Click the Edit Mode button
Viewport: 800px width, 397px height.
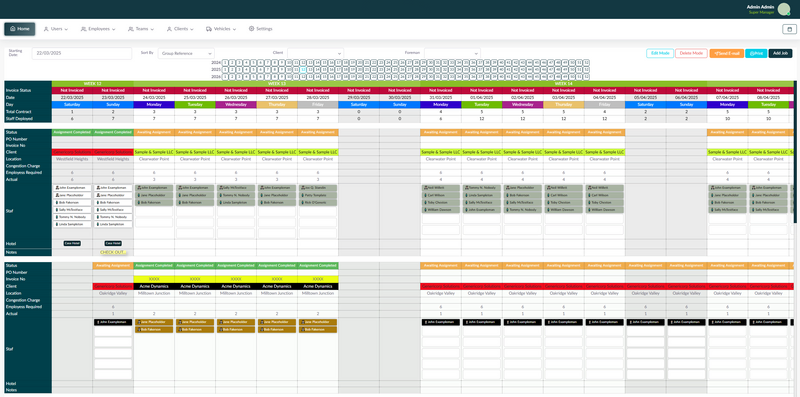(x=660, y=53)
